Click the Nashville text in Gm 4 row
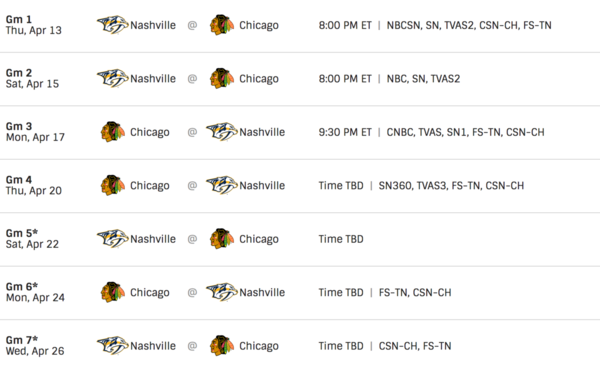The width and height of the screenshot is (600, 372). [x=262, y=186]
